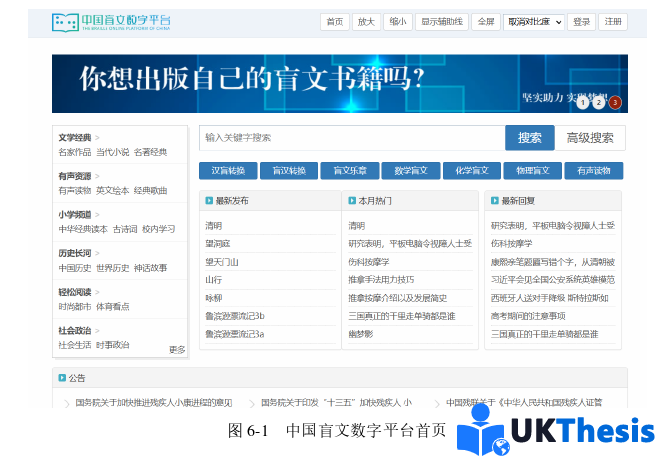Open the 时事政治 subcategory link
Screen dimensions: 667x456
click(113, 345)
